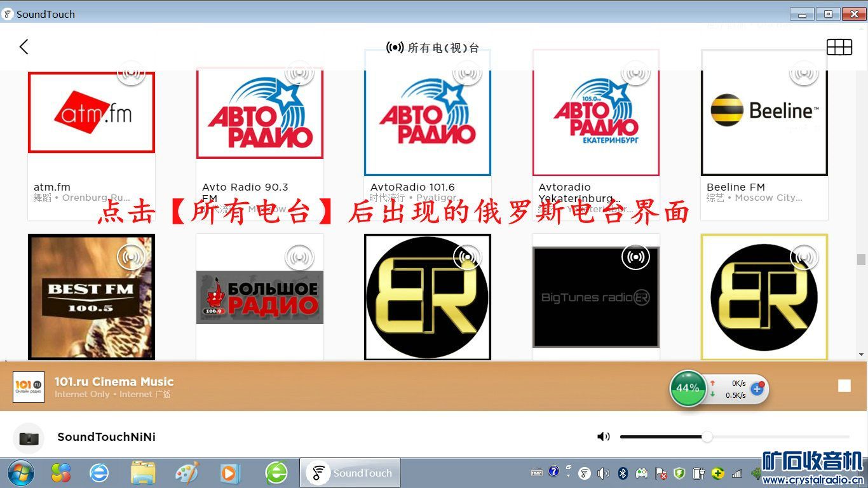Open the Windows Start menu
The width and height of the screenshot is (868, 488).
(21, 473)
